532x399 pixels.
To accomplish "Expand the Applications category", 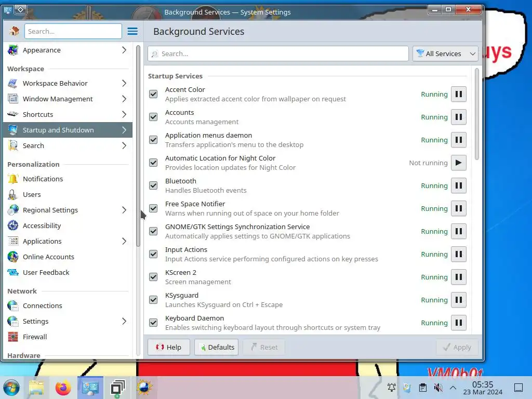I will pyautogui.click(x=124, y=242).
